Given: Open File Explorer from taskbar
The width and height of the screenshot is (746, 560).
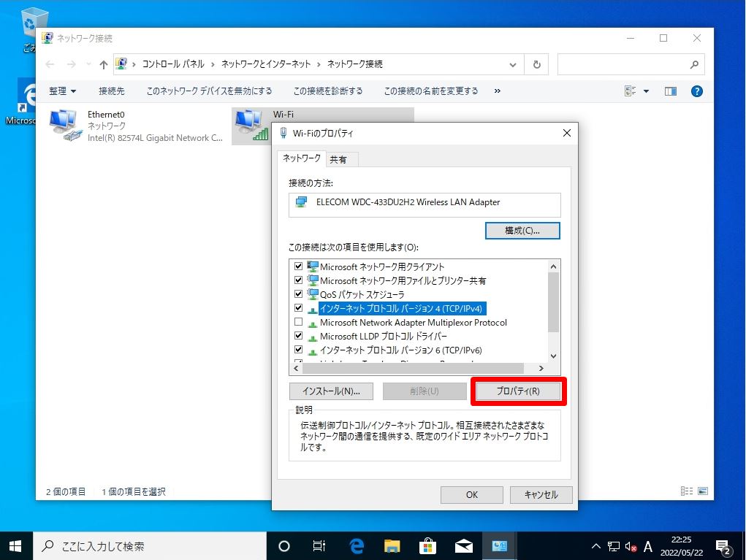Looking at the screenshot, I should click(392, 546).
